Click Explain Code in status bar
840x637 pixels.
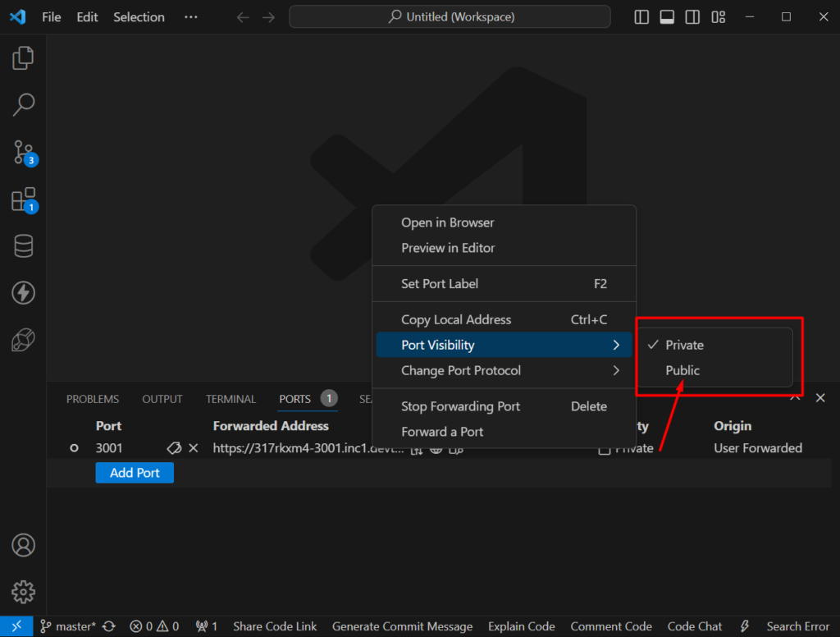click(521, 626)
